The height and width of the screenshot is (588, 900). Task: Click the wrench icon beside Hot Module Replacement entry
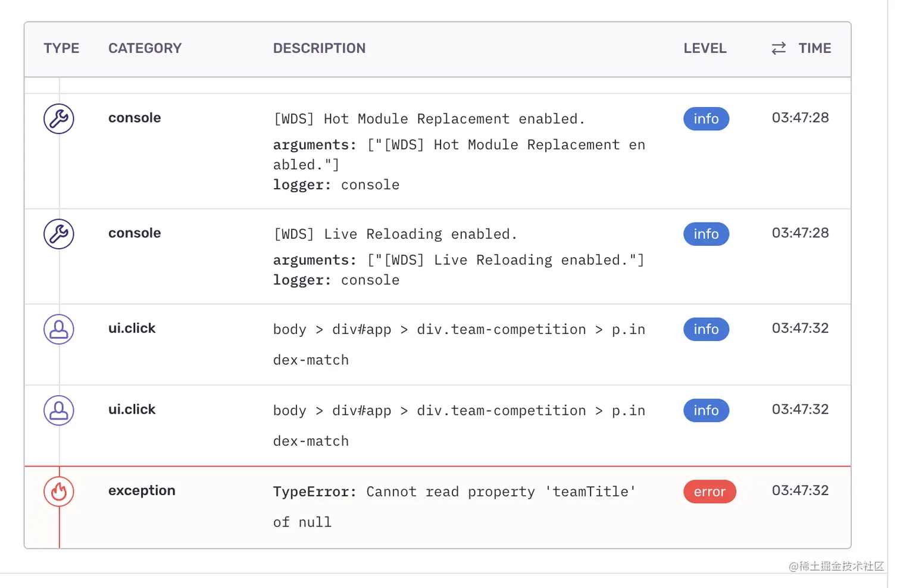coord(59,118)
